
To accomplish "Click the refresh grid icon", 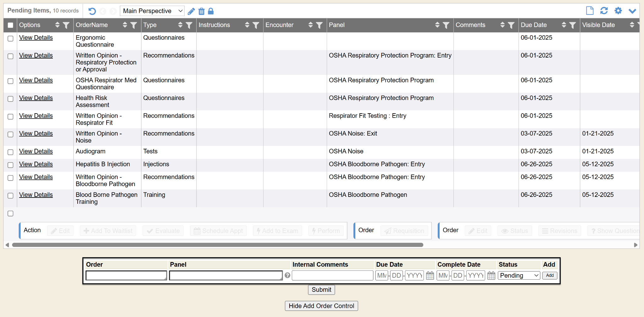I will [x=604, y=11].
